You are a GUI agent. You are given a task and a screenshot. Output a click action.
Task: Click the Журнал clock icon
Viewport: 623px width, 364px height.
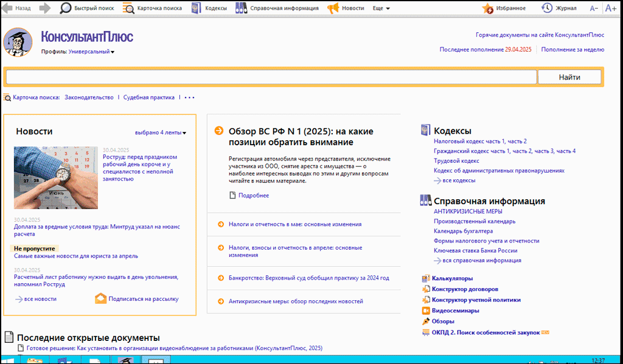pyautogui.click(x=547, y=8)
